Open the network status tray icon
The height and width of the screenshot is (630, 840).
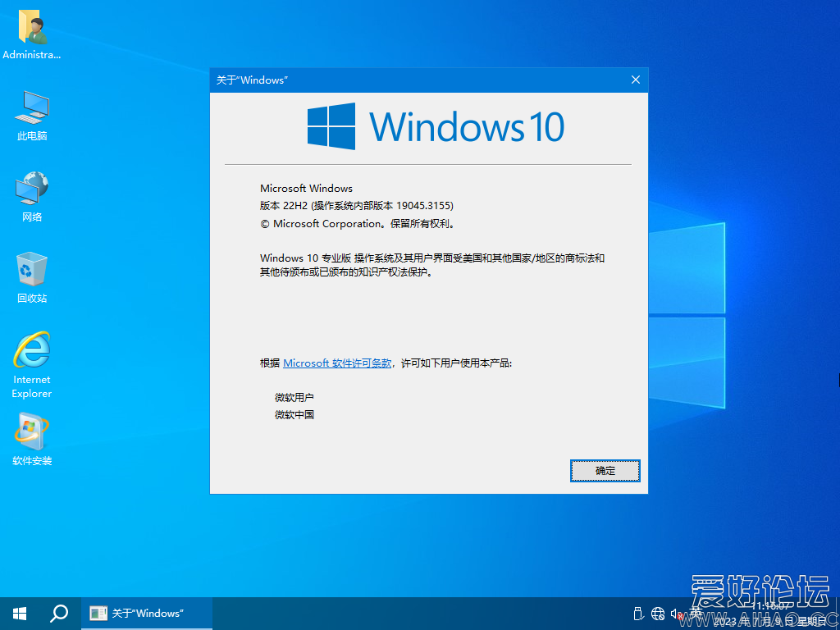pyautogui.click(x=658, y=614)
